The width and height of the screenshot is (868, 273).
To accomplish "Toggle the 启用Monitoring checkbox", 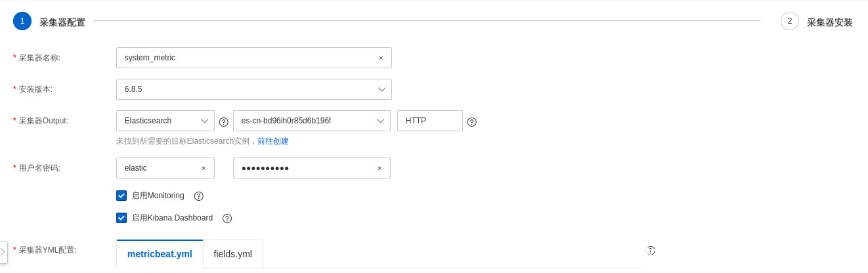I will point(121,196).
